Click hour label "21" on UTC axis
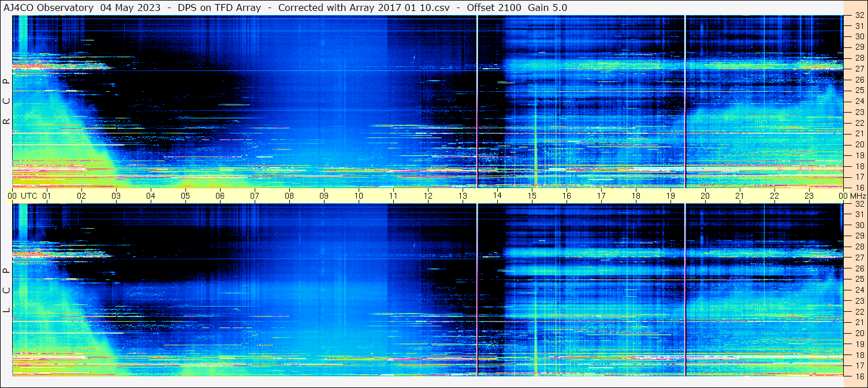The image size is (868, 388). [x=740, y=196]
